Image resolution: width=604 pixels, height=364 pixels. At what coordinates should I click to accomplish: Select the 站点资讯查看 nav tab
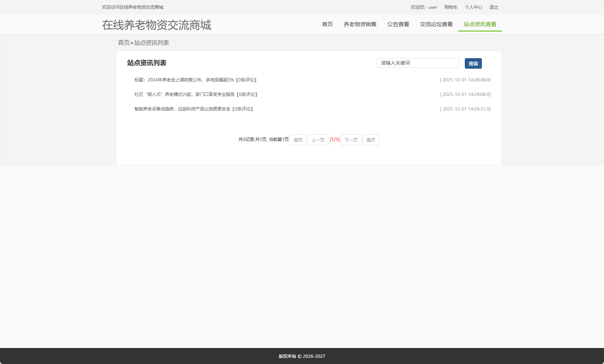tap(480, 24)
